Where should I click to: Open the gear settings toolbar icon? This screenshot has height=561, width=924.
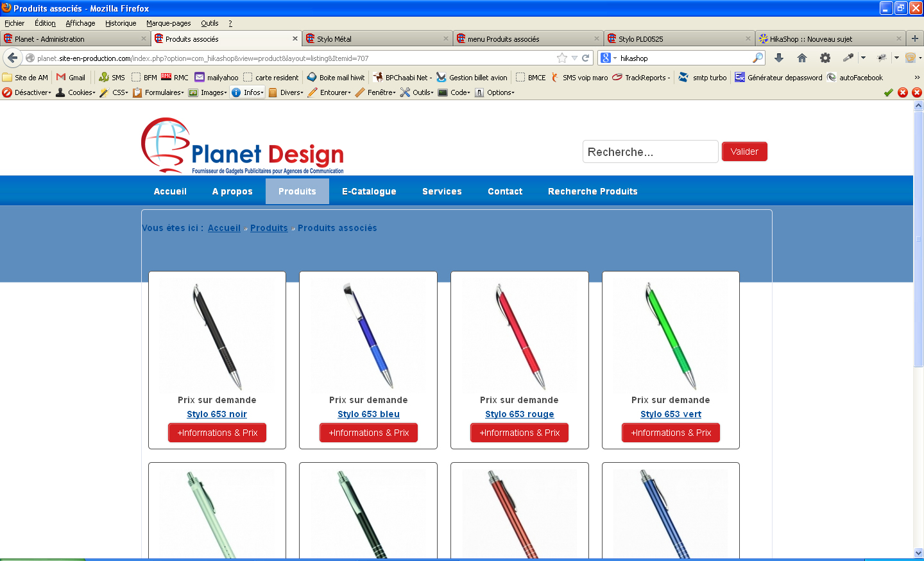(x=825, y=58)
